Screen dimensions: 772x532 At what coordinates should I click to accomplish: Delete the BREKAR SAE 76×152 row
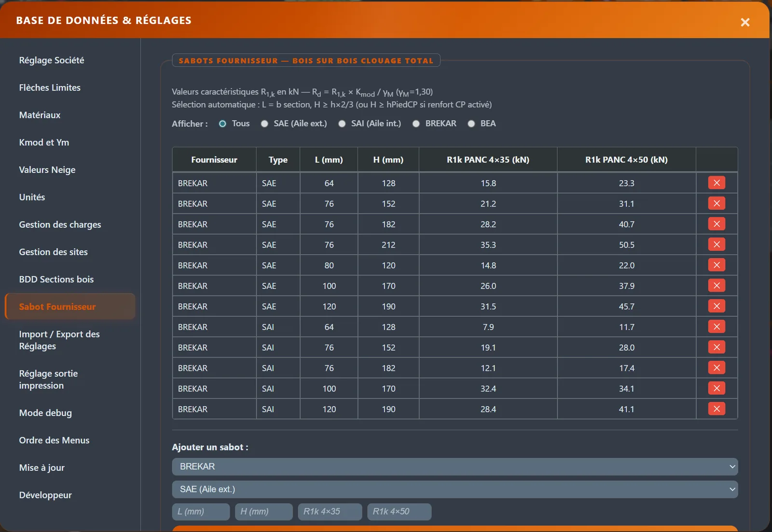click(717, 204)
